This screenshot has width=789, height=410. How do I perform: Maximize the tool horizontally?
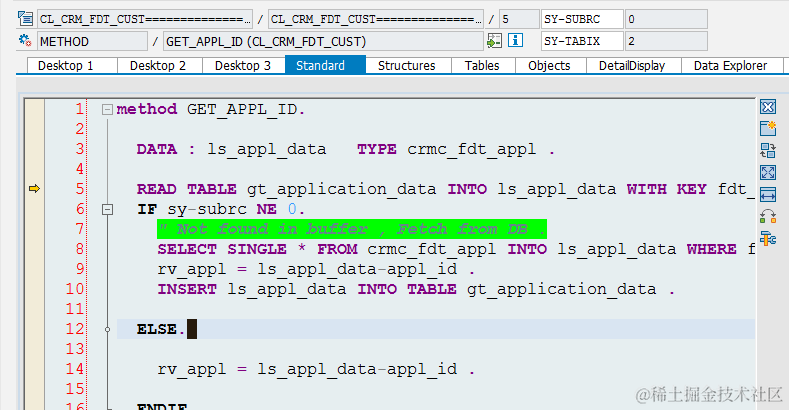click(768, 194)
